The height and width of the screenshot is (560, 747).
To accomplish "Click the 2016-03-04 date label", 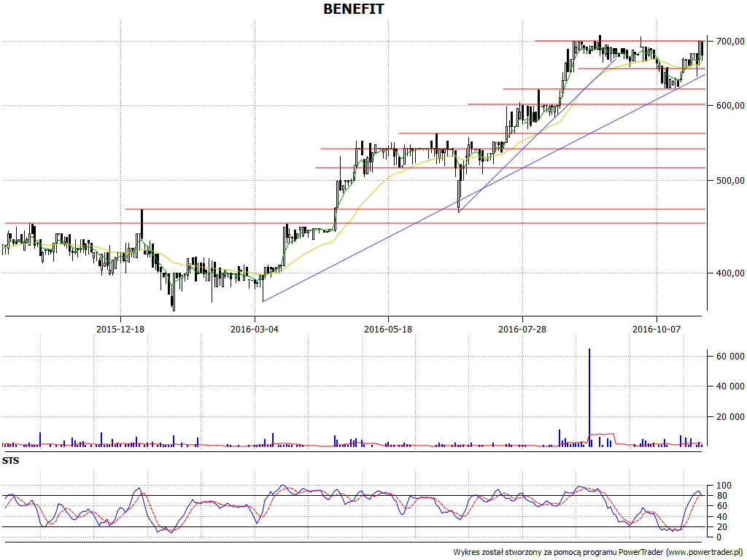I will pyautogui.click(x=255, y=329).
